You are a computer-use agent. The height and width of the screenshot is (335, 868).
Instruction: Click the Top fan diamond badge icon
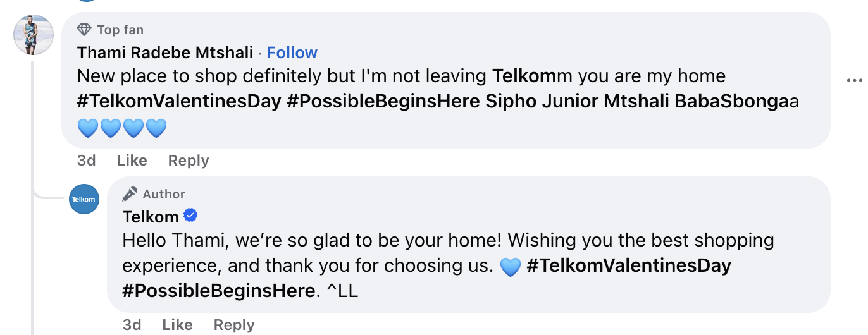pyautogui.click(x=84, y=30)
